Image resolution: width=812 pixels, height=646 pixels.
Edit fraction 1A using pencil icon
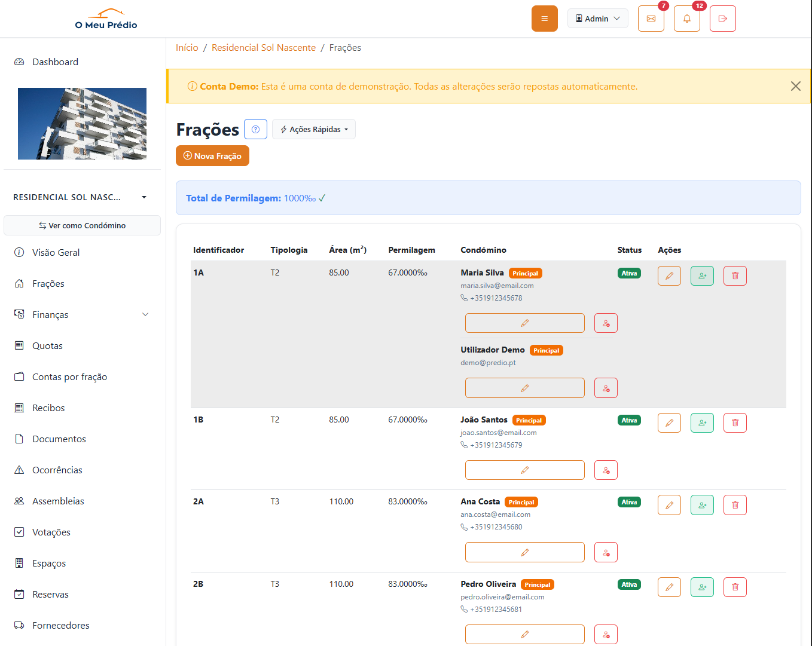(669, 275)
